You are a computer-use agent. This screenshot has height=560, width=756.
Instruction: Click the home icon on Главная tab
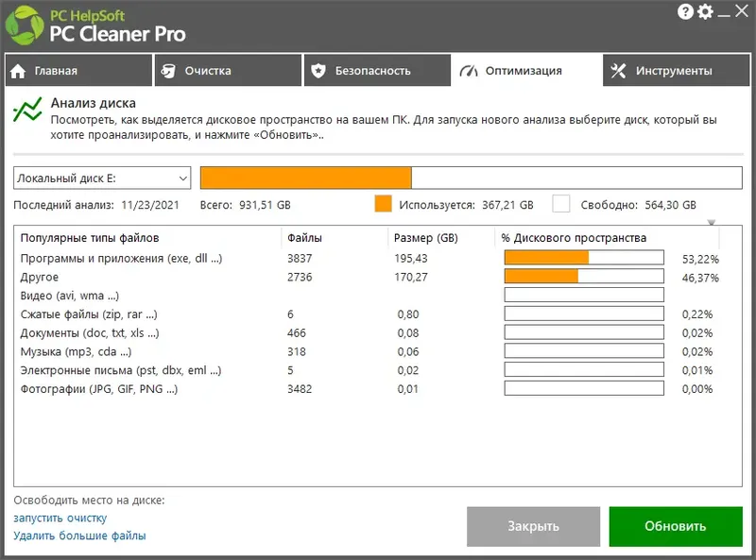tap(18, 72)
